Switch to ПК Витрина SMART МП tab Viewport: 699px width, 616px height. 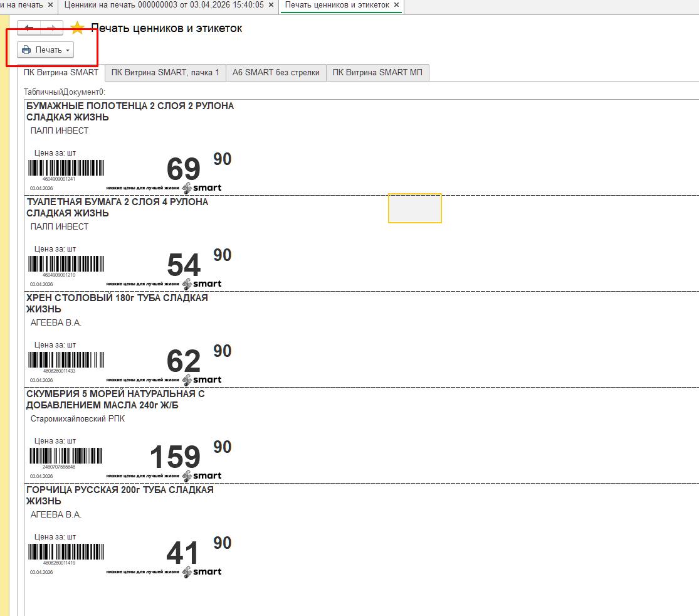click(x=377, y=73)
